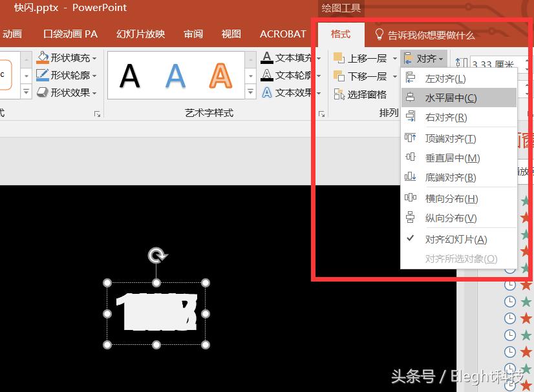Toggle the 对齐幻灯片 align-to-slide option
This screenshot has width=534, height=392.
[x=457, y=238]
